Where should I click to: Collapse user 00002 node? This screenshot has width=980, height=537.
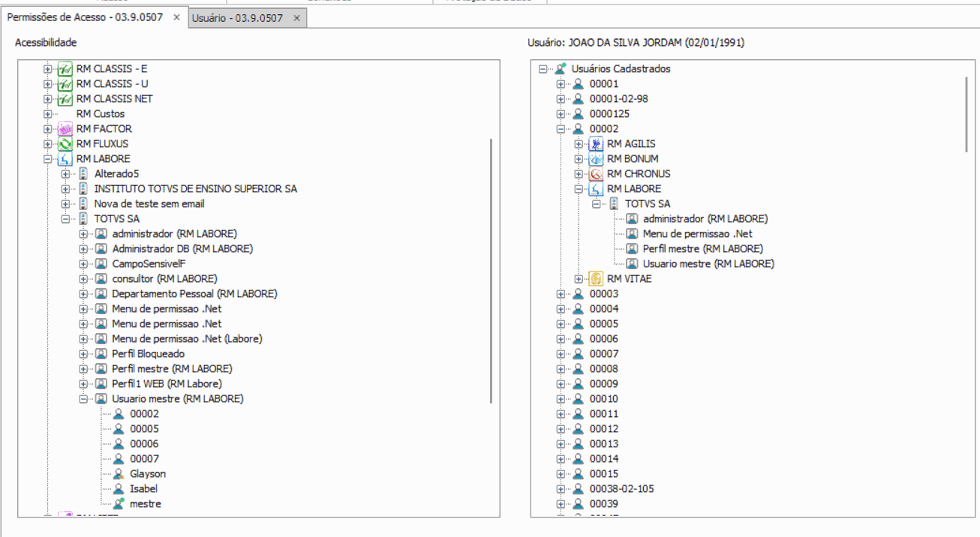(561, 129)
